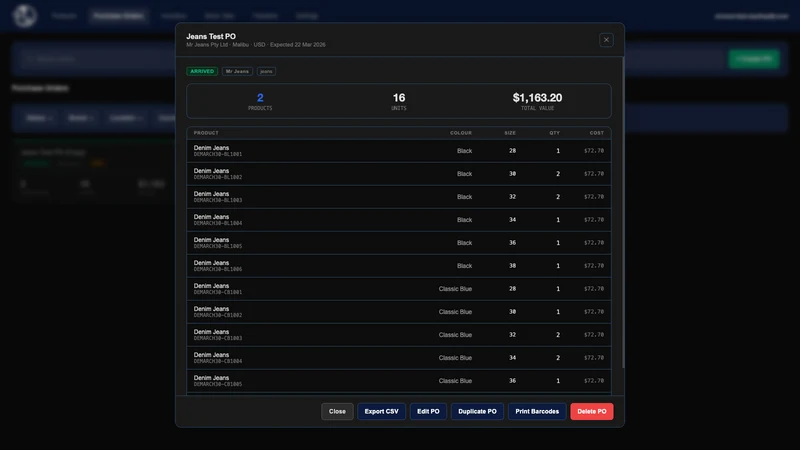Click the 2 PRODUCTS stat
800x450 pixels.
pos(260,101)
